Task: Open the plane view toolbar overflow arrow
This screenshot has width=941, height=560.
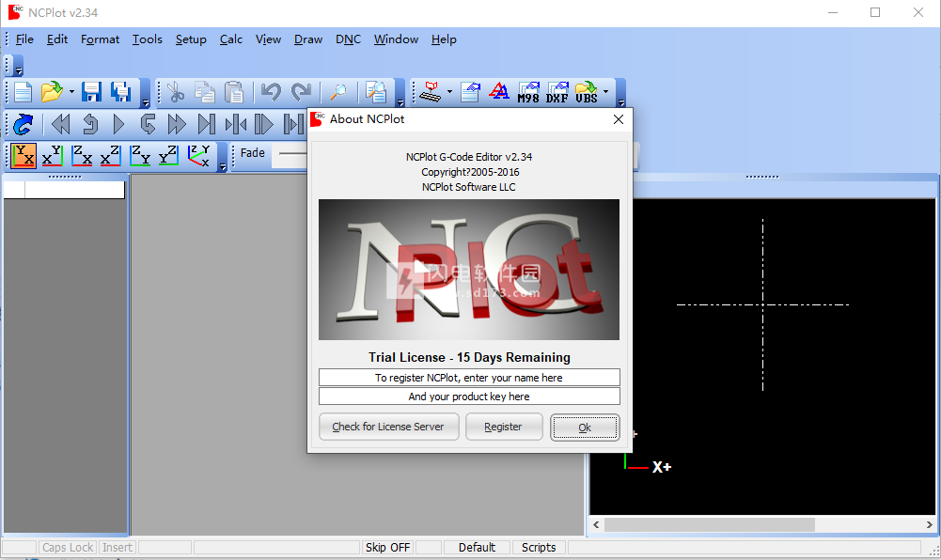Action: click(223, 157)
